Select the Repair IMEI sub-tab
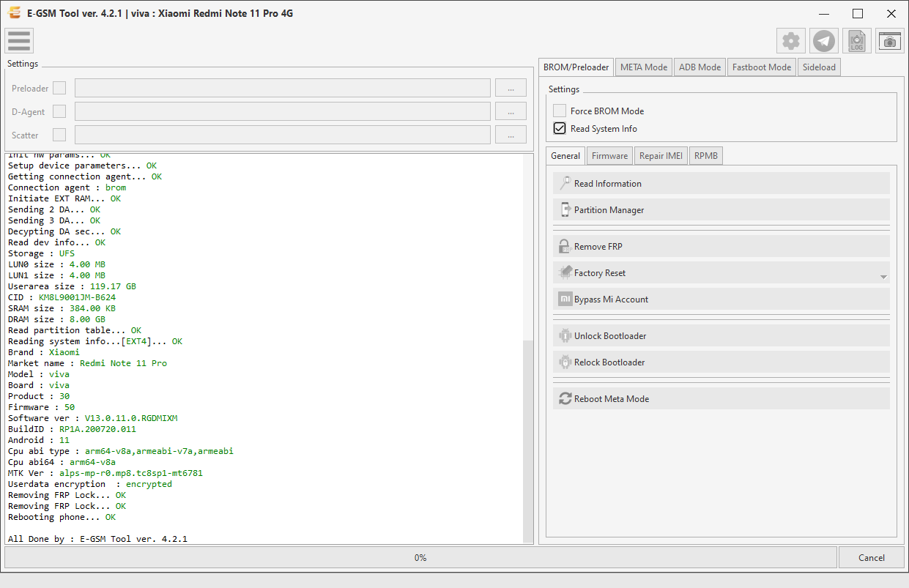 pyautogui.click(x=661, y=155)
